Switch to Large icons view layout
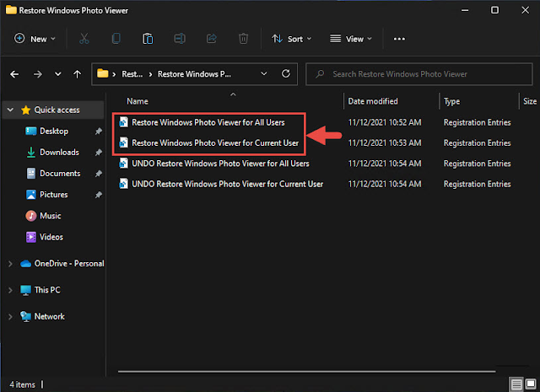540x392 pixels. (531, 384)
